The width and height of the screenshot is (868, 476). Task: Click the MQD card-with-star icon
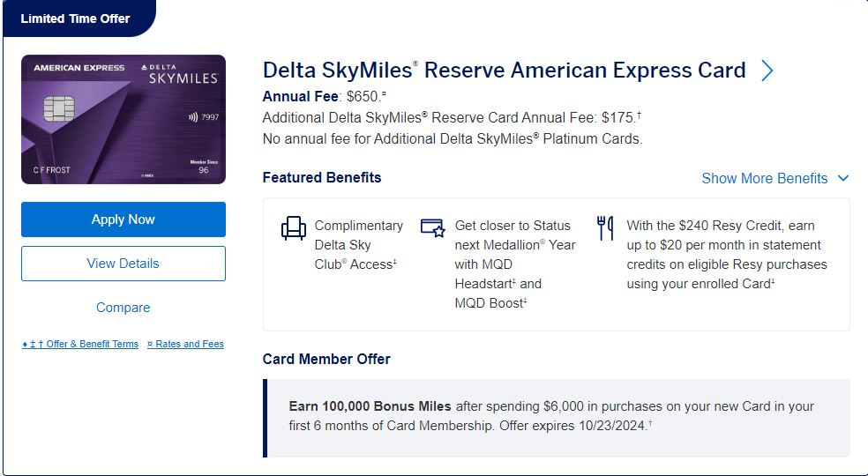(x=433, y=227)
